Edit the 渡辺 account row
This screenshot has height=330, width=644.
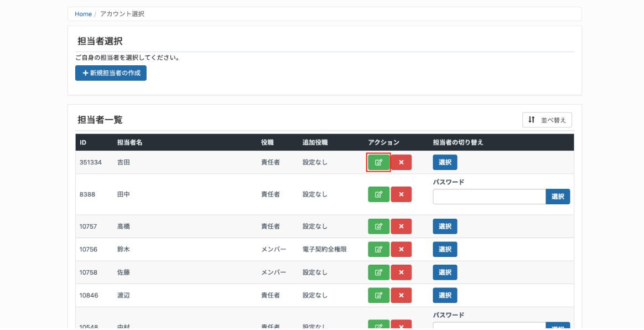(378, 296)
